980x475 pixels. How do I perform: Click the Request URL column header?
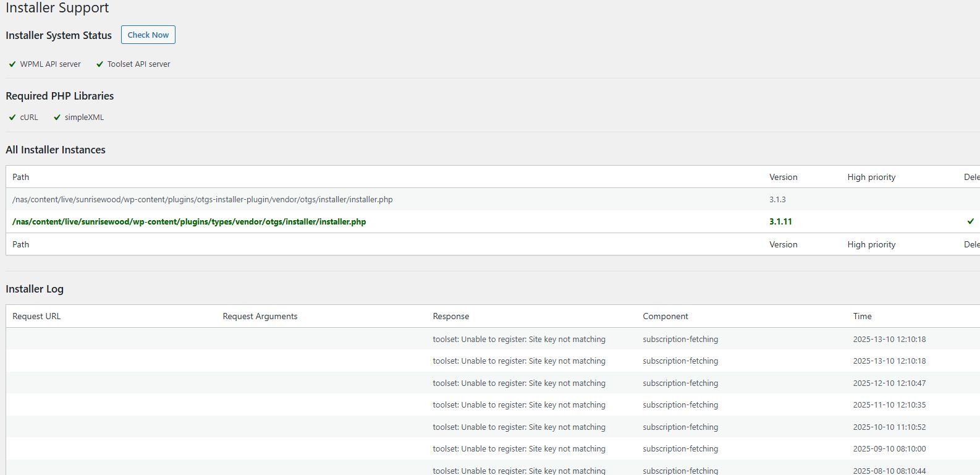point(36,316)
